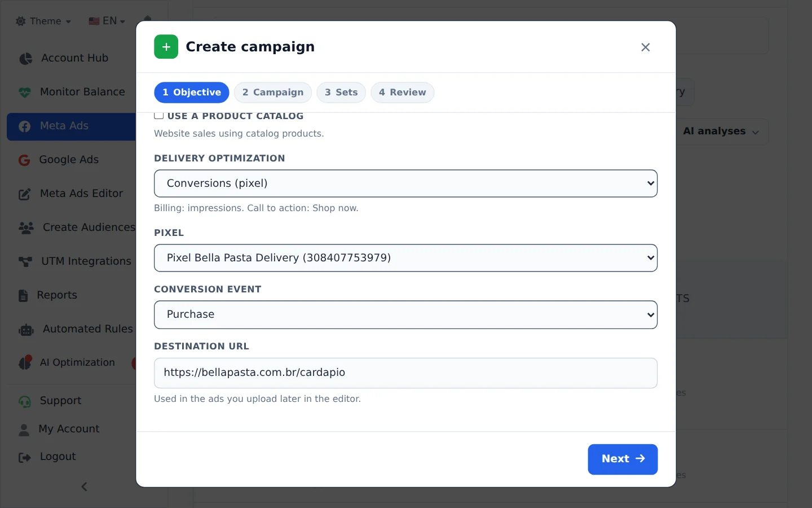Screen dimensions: 812x508
Task: Click the Next button
Action: click(623, 459)
